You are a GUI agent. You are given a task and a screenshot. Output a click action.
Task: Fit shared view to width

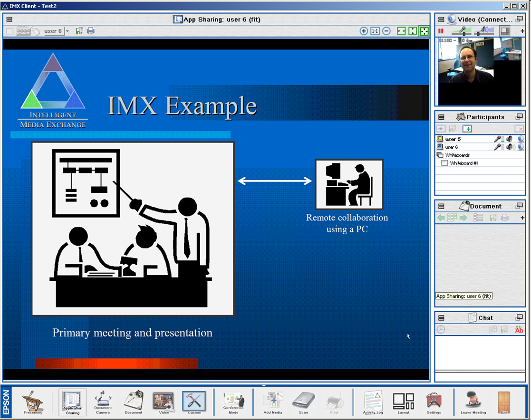tap(401, 31)
